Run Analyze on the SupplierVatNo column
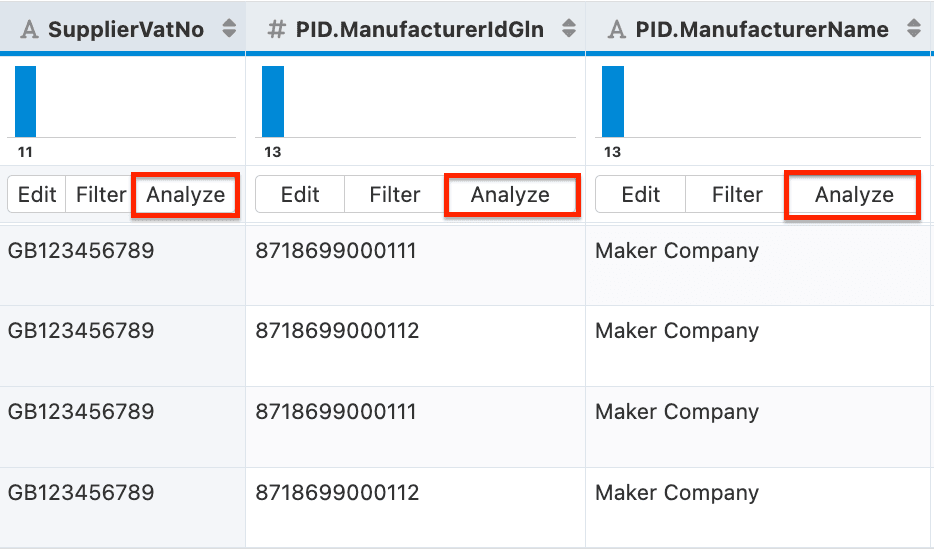Screen dimensions: 934x552 (x=186, y=195)
